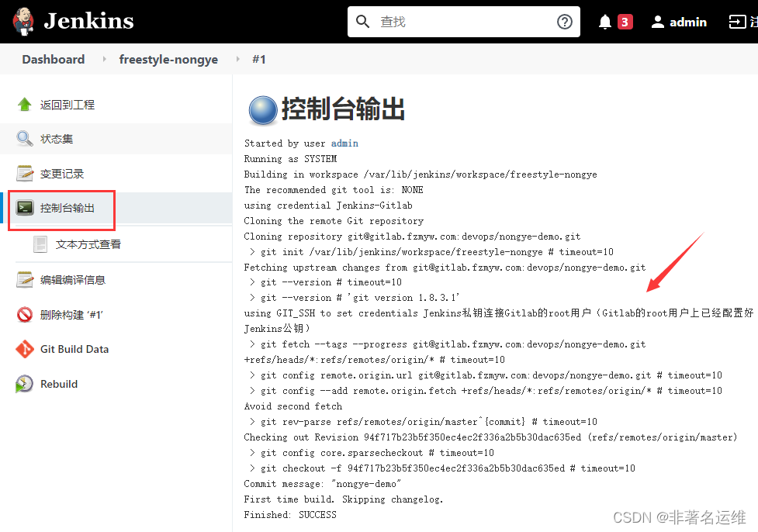
Task: Open freestyle-nongye breadcrumb
Action: pos(168,60)
